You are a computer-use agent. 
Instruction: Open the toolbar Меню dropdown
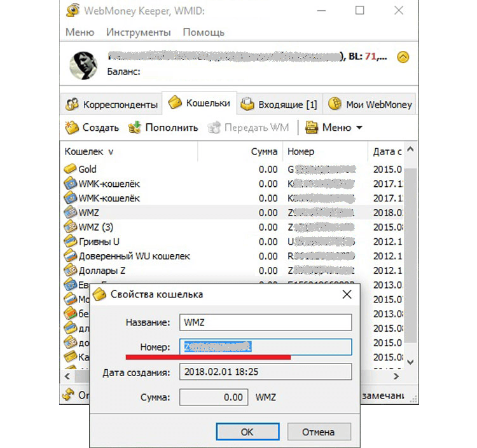334,127
